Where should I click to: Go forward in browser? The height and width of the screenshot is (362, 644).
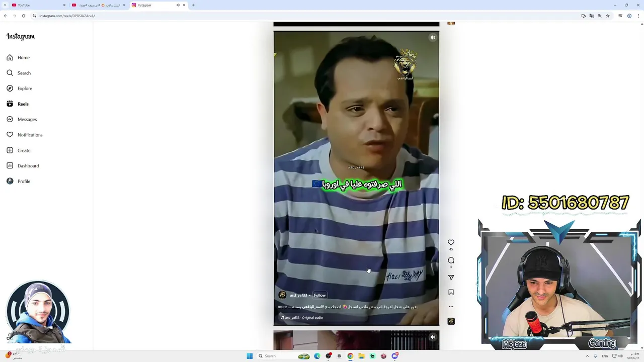[14, 16]
